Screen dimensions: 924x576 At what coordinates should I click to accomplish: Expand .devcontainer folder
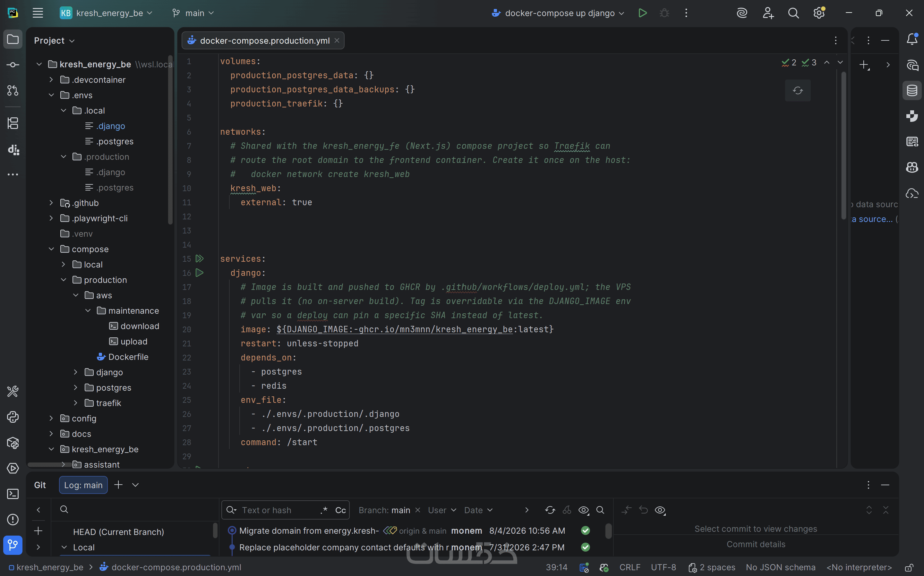pyautogui.click(x=51, y=80)
